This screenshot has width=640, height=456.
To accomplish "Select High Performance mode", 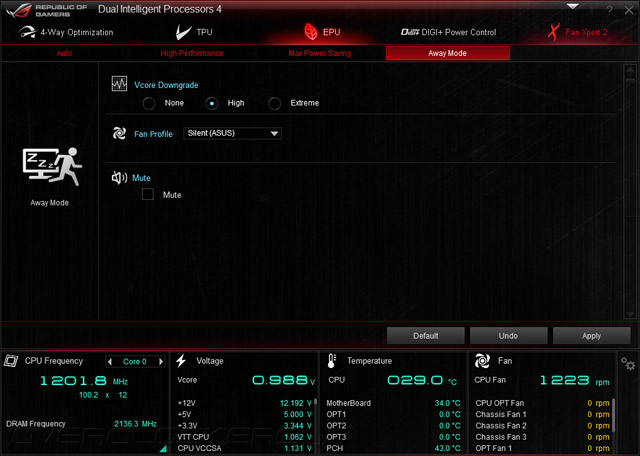I will click(x=191, y=53).
